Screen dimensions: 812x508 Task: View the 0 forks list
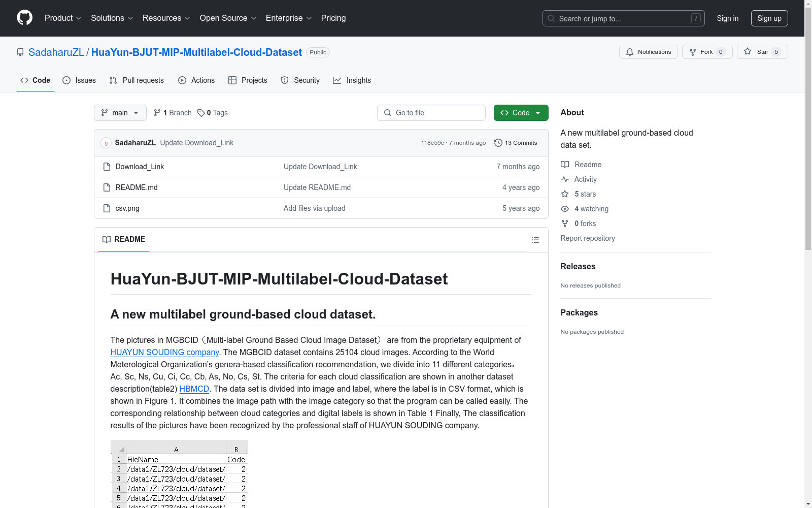click(x=579, y=224)
